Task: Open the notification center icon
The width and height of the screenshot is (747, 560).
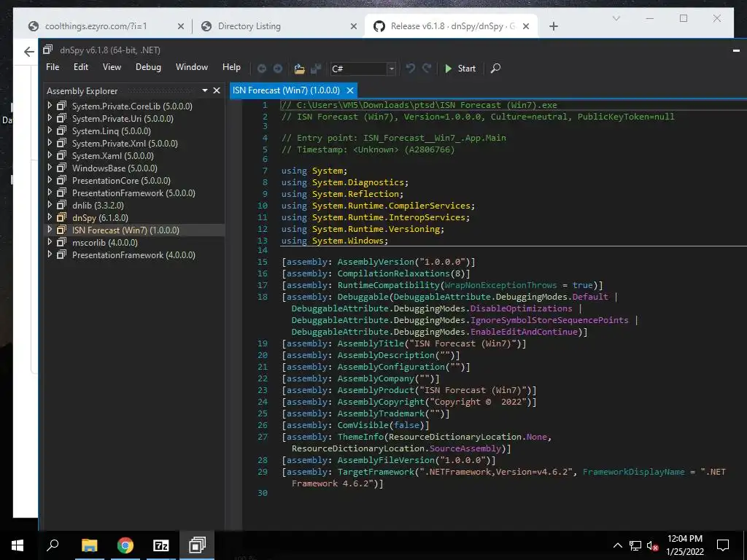Action: [x=723, y=545]
